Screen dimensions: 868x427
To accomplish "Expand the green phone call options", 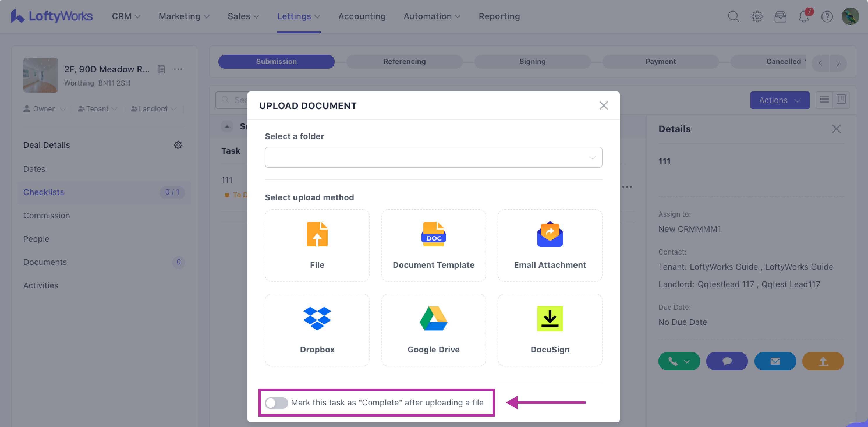I will click(x=679, y=361).
